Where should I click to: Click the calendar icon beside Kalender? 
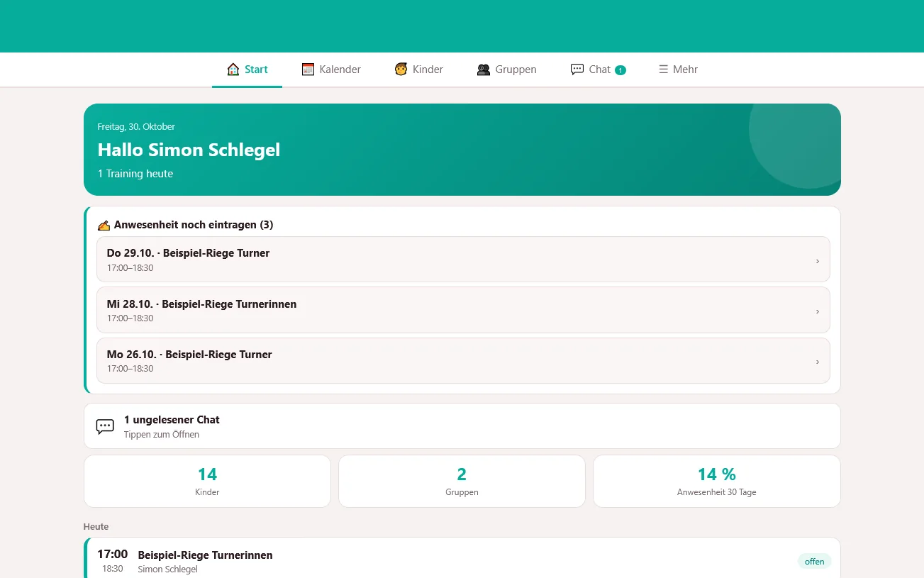tap(308, 70)
